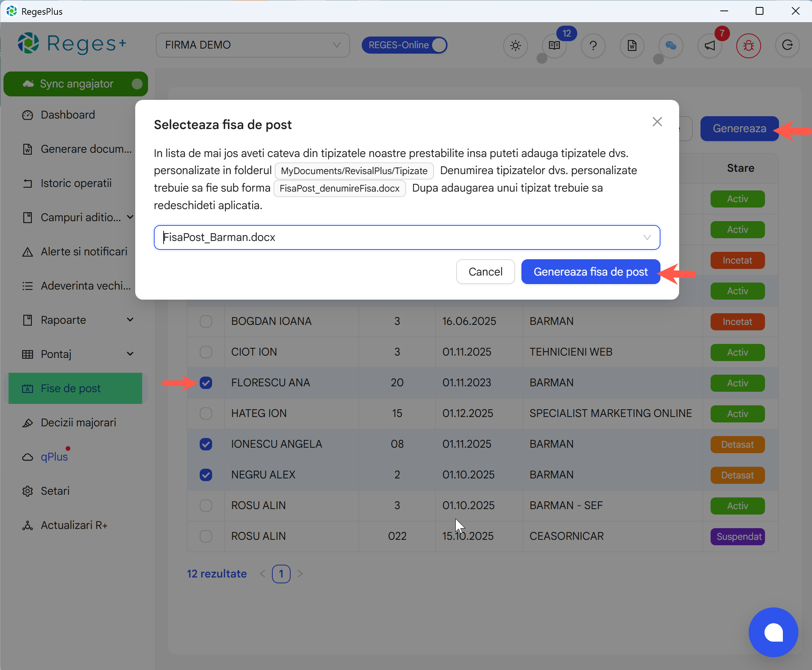The height and width of the screenshot is (670, 812).
Task: Open the news guide with 12 notifications
Action: 554,45
